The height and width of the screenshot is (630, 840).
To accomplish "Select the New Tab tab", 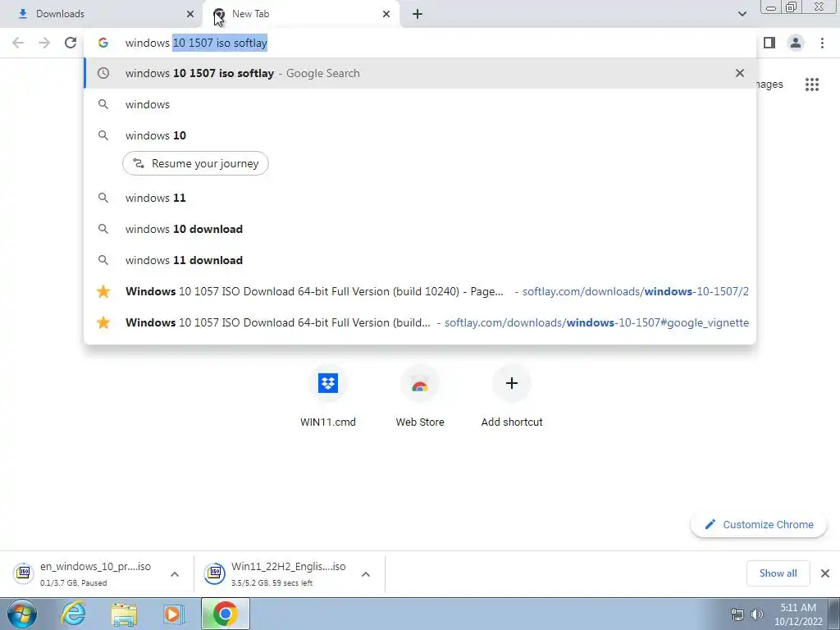I will 301,14.
